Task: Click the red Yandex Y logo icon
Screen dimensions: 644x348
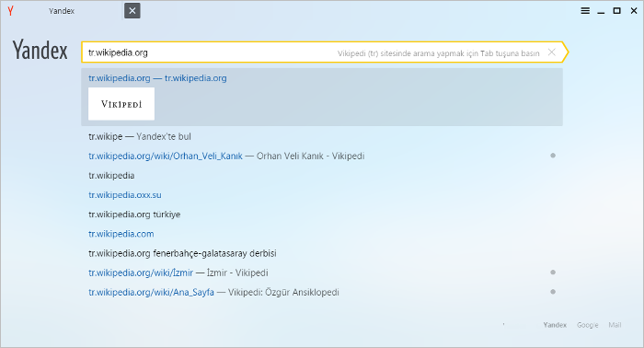Action: pos(11,11)
